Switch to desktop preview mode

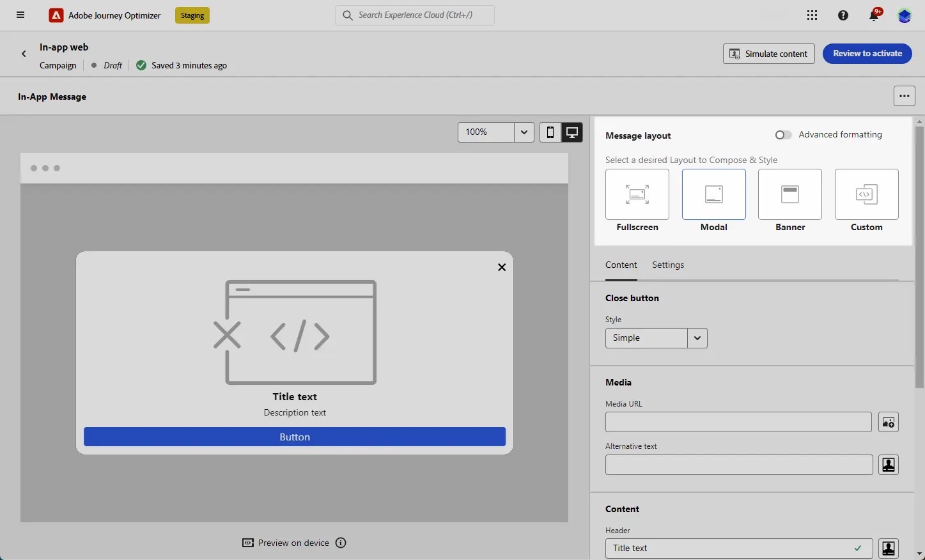pos(571,132)
